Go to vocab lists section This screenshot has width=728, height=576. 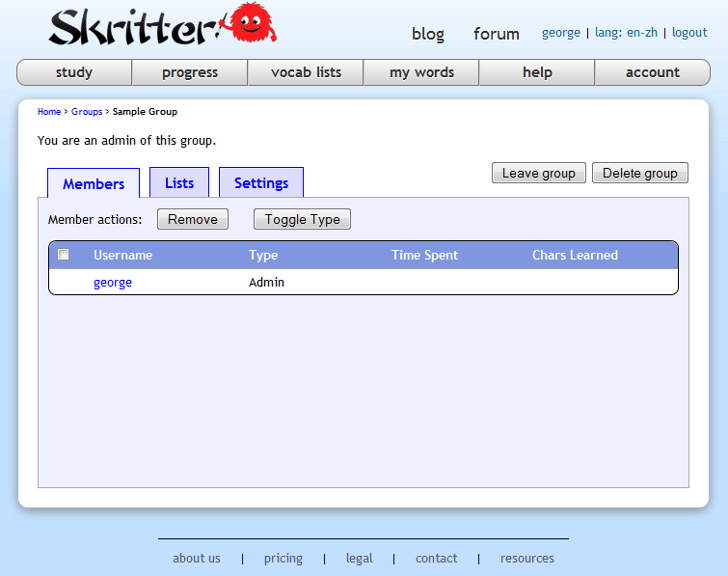point(306,72)
